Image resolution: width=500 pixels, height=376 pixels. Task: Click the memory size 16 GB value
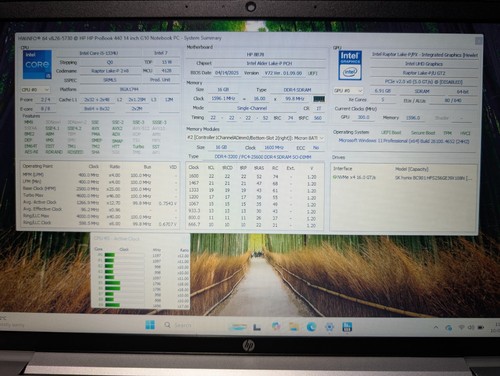point(223,90)
